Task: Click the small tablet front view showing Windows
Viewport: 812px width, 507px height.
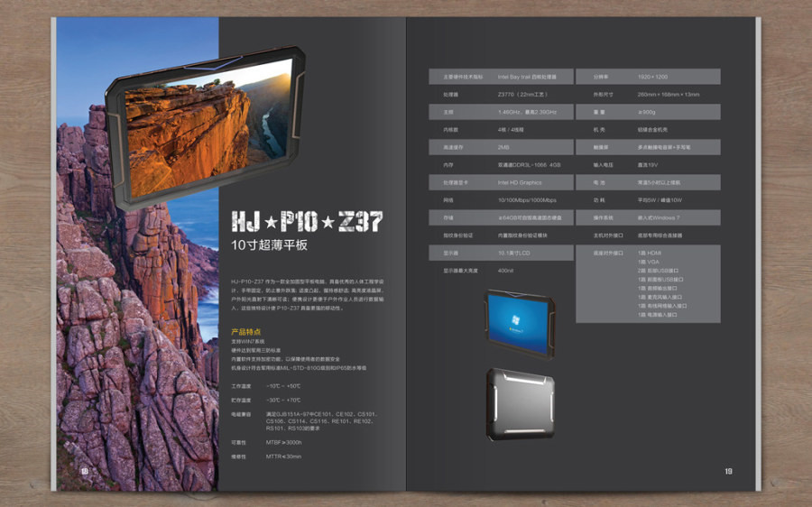Action: 520,323
